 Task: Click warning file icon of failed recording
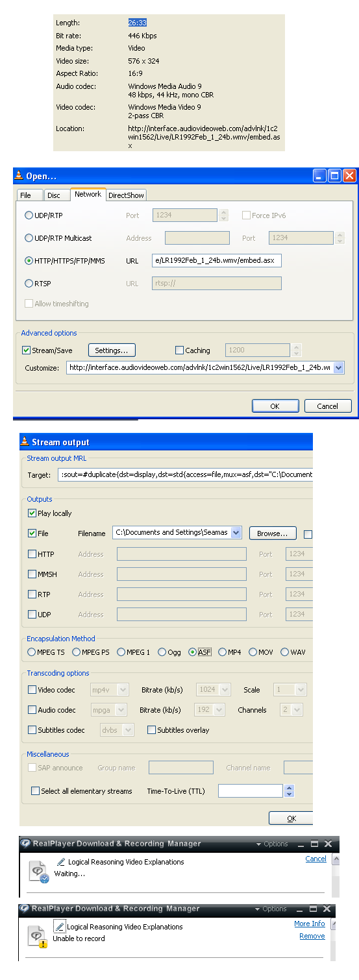coord(38,937)
